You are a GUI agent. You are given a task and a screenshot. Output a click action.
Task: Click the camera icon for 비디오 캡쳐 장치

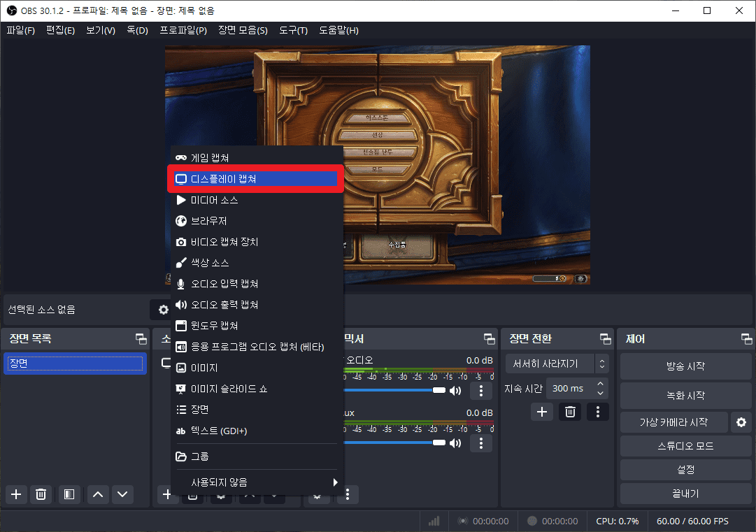181,242
